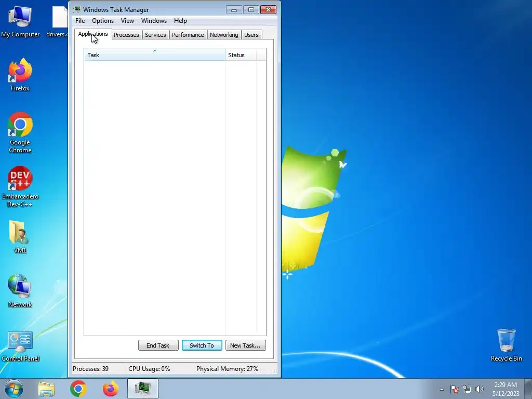Click CPU Usage: 0% status text
This screenshot has width=532, height=399.
pos(149,369)
